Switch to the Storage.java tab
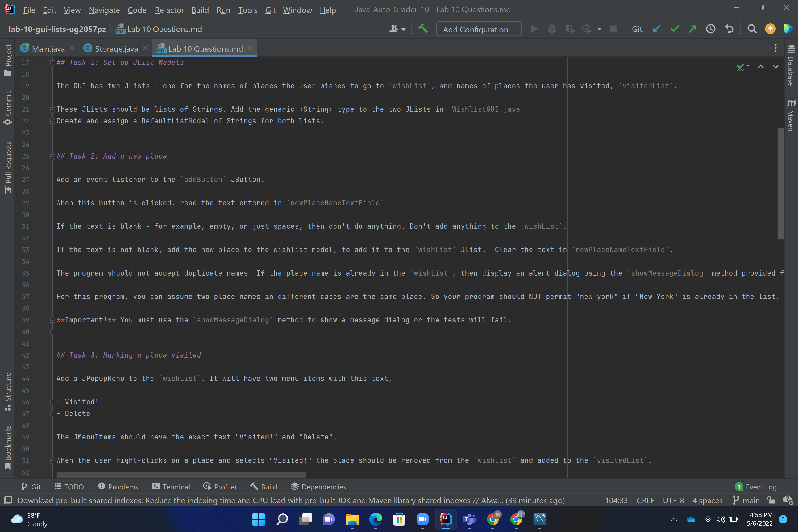 point(115,48)
